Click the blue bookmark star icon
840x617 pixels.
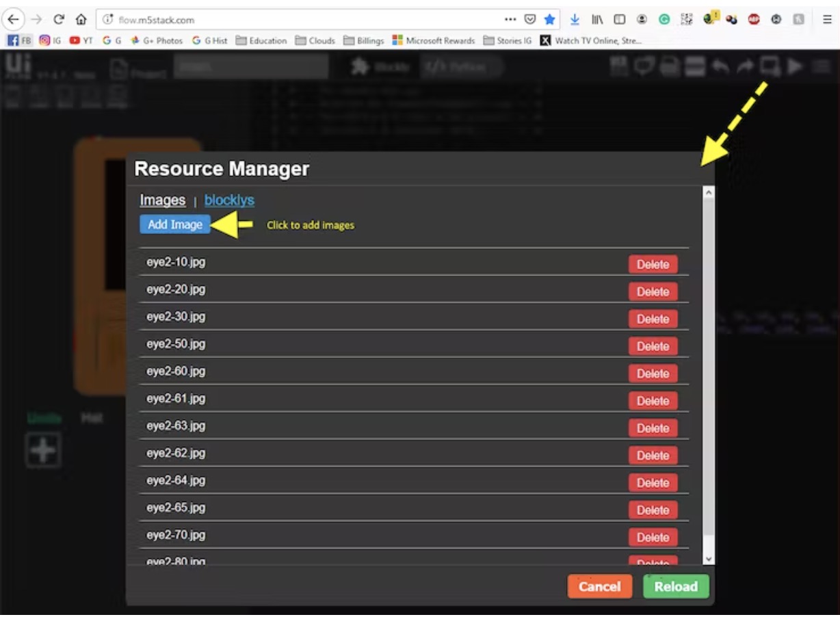(x=549, y=20)
